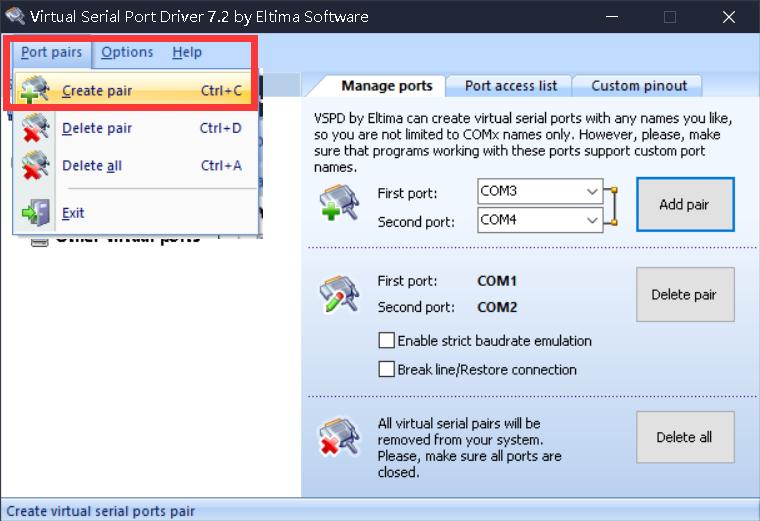Open the Options menu

click(x=127, y=52)
